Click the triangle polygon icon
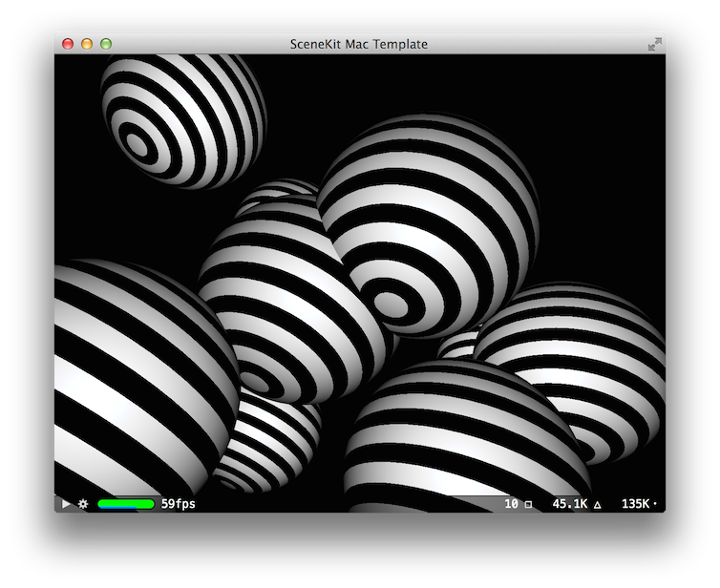The height and width of the screenshot is (588, 720). 598,505
